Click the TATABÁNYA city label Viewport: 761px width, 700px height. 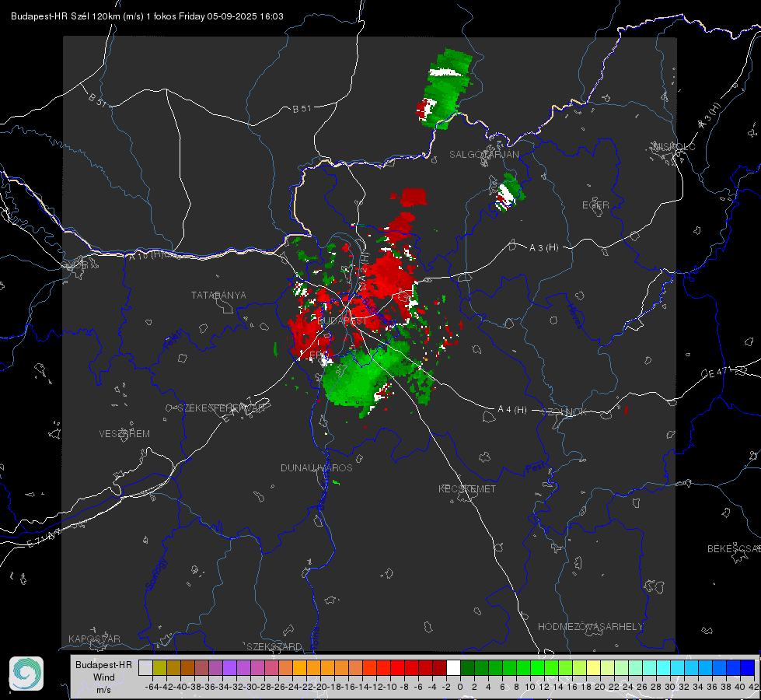pos(218,296)
